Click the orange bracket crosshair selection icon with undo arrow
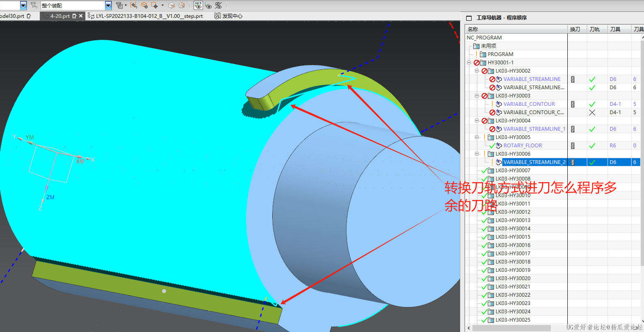 click(134, 5)
